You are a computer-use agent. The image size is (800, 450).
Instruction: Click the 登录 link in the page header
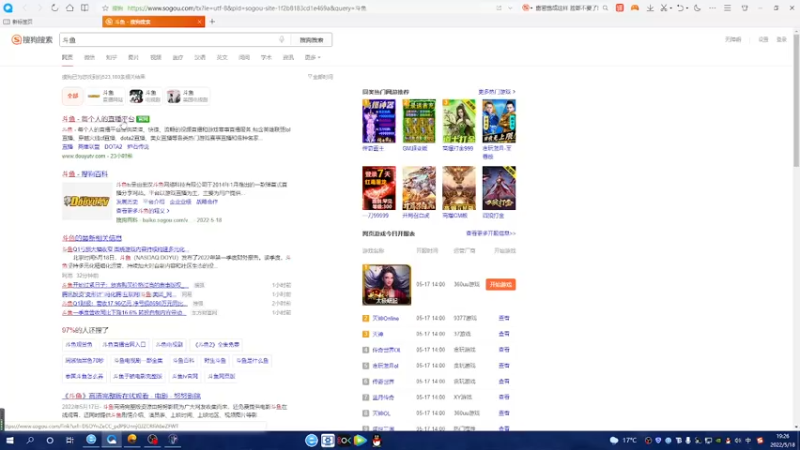[782, 40]
